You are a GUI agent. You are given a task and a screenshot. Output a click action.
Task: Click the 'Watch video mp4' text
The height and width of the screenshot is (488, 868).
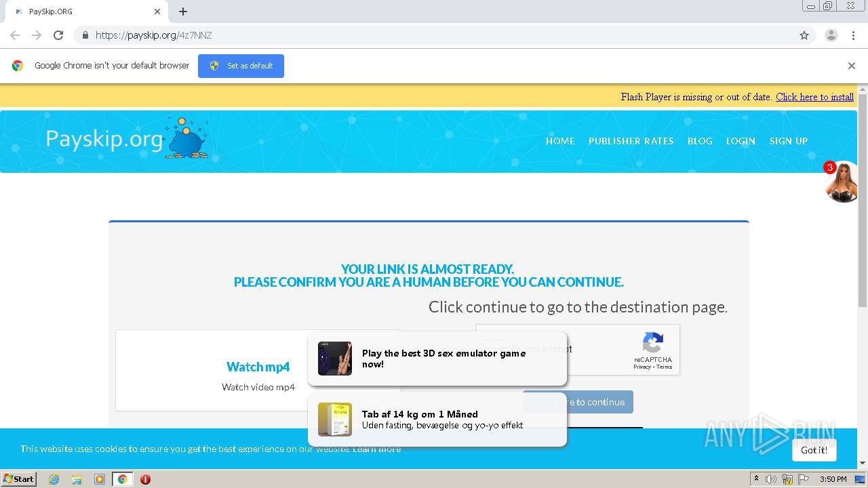tap(258, 387)
